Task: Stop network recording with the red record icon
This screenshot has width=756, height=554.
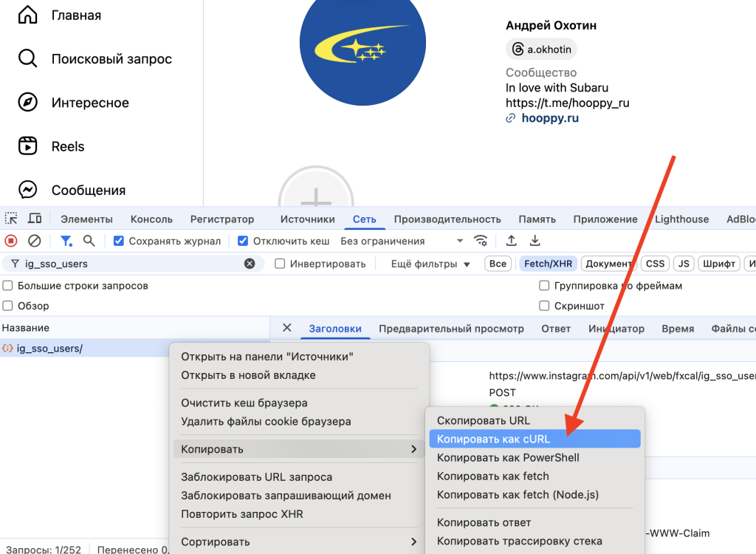Action: point(11,241)
